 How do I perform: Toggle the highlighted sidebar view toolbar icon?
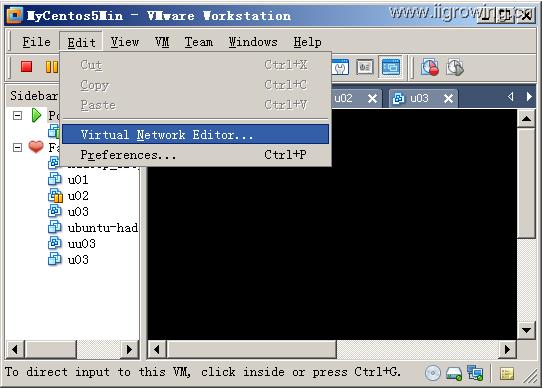pyautogui.click(x=391, y=67)
